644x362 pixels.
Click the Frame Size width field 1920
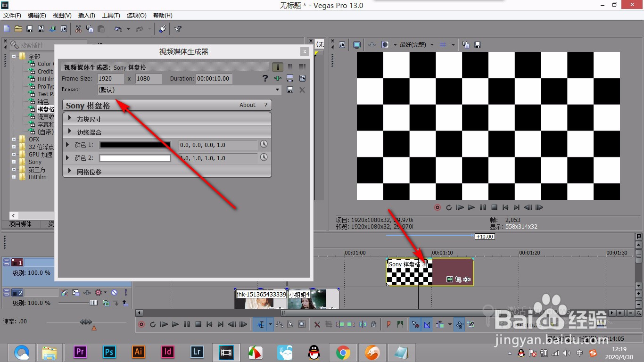(x=111, y=79)
